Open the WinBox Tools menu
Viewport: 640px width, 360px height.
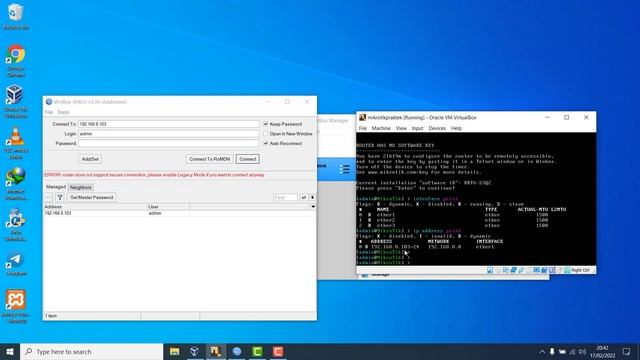(63, 112)
